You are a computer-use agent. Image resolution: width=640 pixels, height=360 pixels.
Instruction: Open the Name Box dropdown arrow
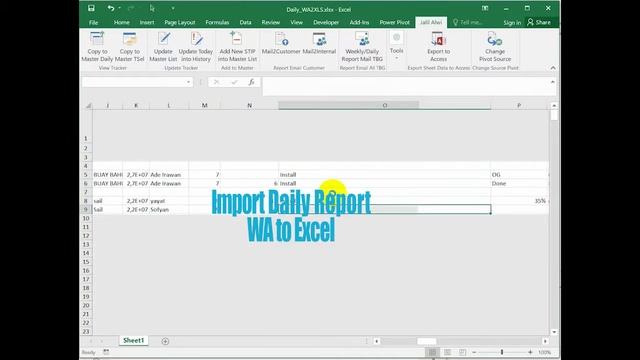tap(188, 82)
